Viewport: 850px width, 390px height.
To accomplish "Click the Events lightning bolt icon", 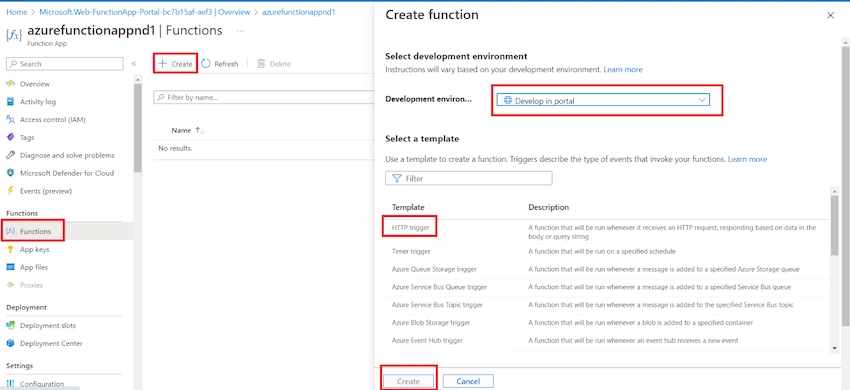I will [10, 191].
